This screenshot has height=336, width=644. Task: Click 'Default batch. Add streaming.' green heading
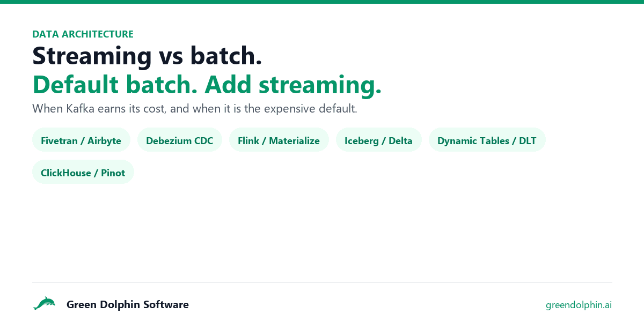[207, 85]
